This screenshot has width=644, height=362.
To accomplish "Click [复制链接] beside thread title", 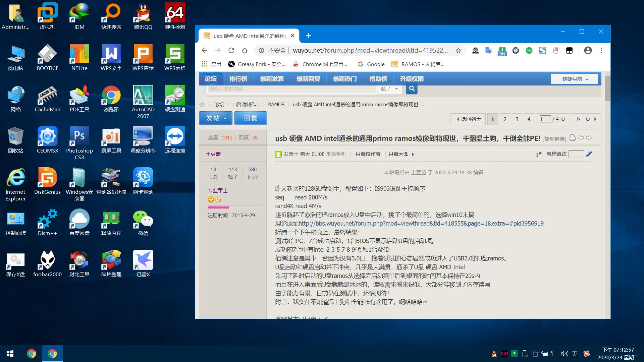I will coord(554,139).
